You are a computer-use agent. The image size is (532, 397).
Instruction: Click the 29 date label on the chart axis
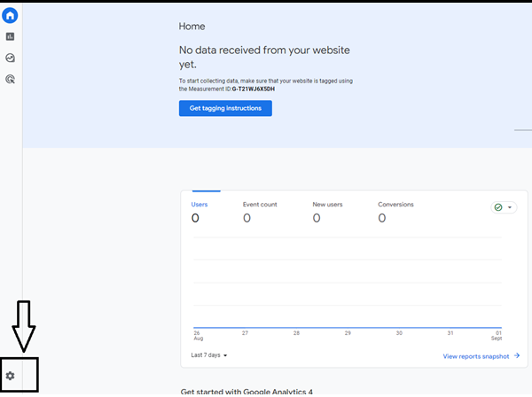pyautogui.click(x=348, y=333)
